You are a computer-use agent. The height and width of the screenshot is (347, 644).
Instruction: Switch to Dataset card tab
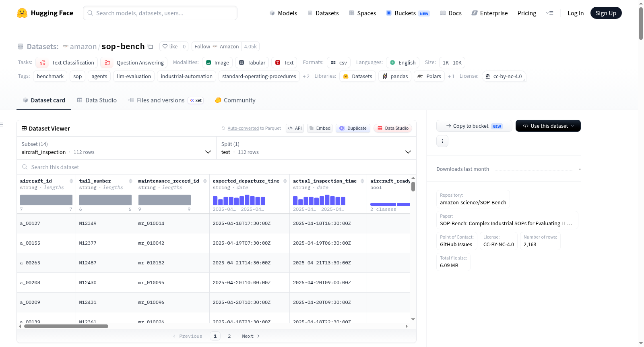click(43, 100)
